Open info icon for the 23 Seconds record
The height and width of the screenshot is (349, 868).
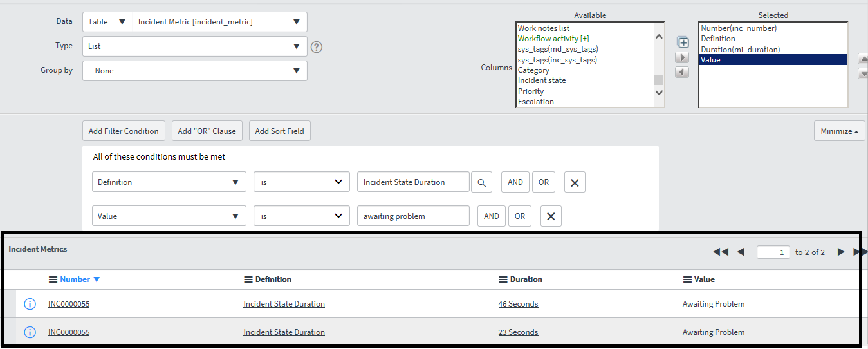tap(30, 332)
